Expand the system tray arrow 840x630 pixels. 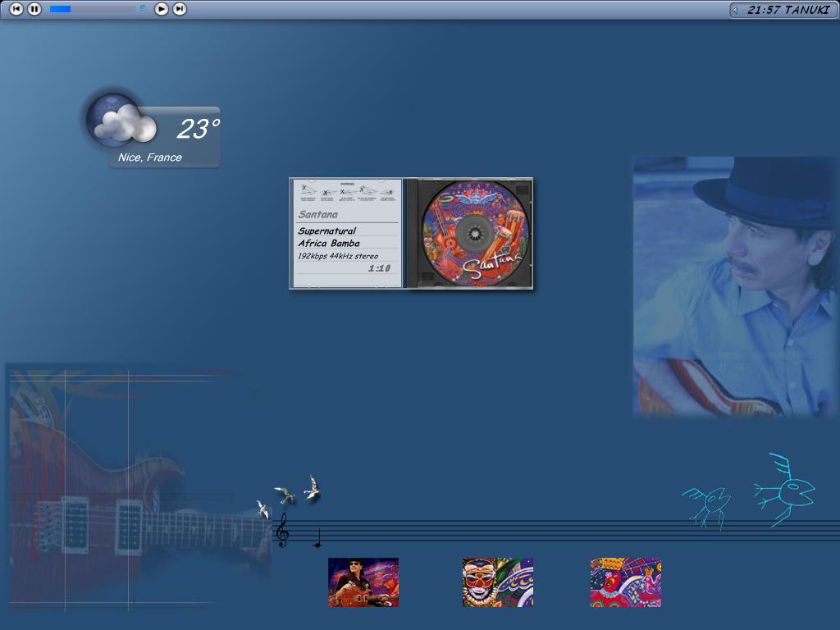tap(735, 10)
